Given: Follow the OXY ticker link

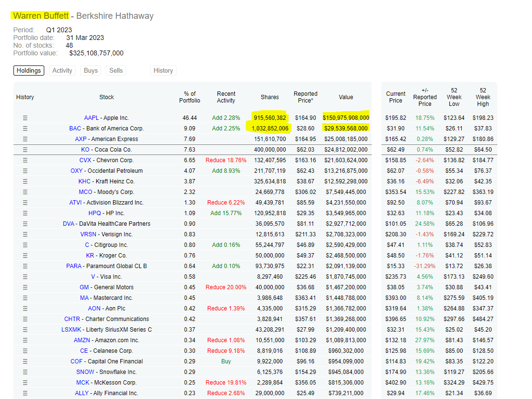Looking at the screenshot, I should (x=76, y=171).
